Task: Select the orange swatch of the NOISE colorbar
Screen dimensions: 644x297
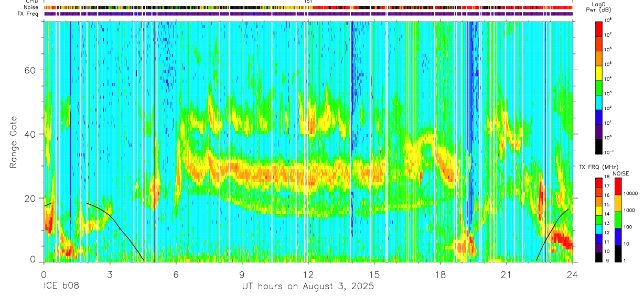Action: (x=618, y=203)
